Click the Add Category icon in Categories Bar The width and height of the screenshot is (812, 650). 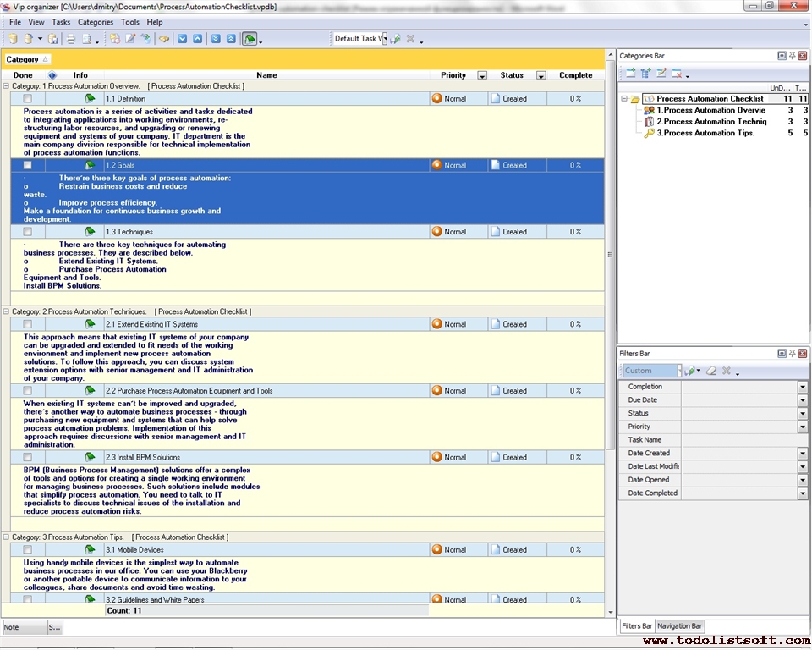[631, 74]
